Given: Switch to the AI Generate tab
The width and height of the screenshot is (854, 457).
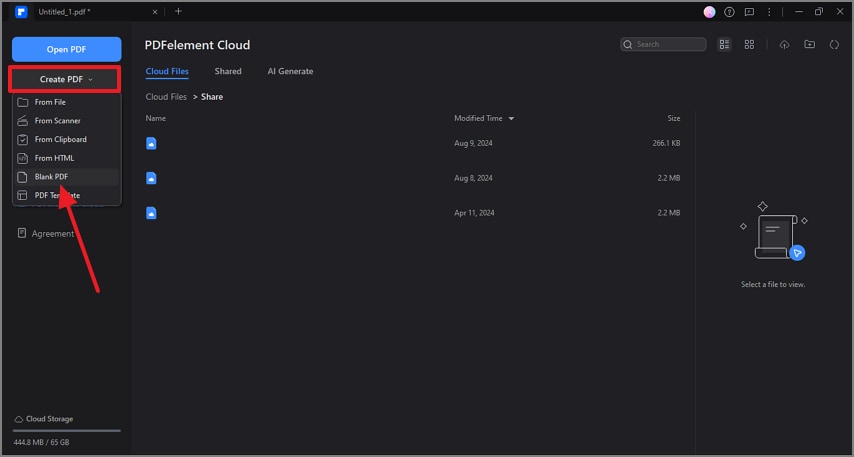Looking at the screenshot, I should point(290,71).
